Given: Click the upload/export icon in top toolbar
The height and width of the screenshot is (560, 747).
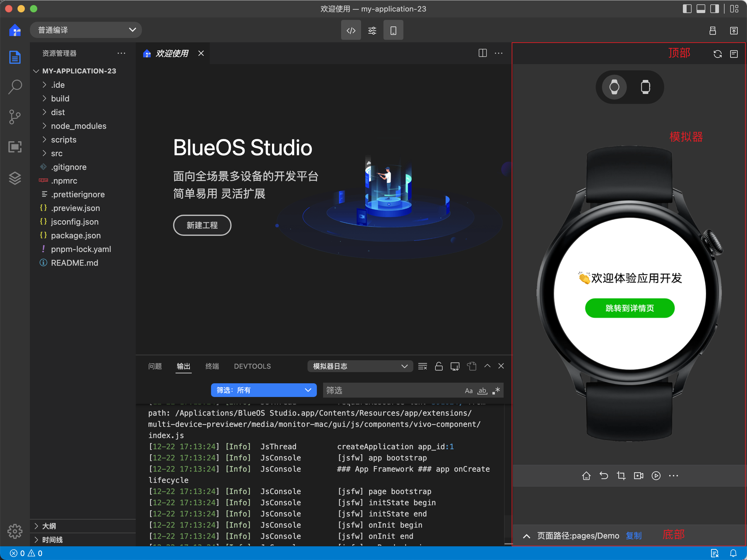Looking at the screenshot, I should [x=734, y=30].
